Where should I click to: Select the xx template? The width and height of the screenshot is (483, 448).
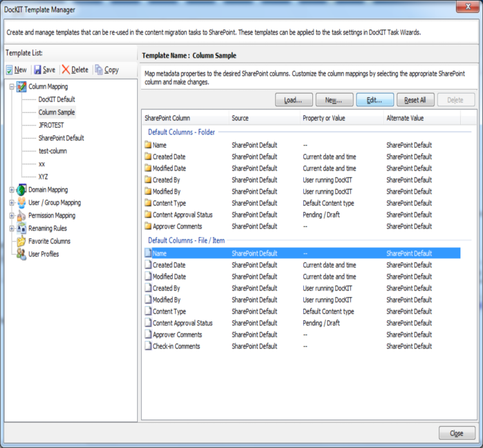click(x=42, y=164)
